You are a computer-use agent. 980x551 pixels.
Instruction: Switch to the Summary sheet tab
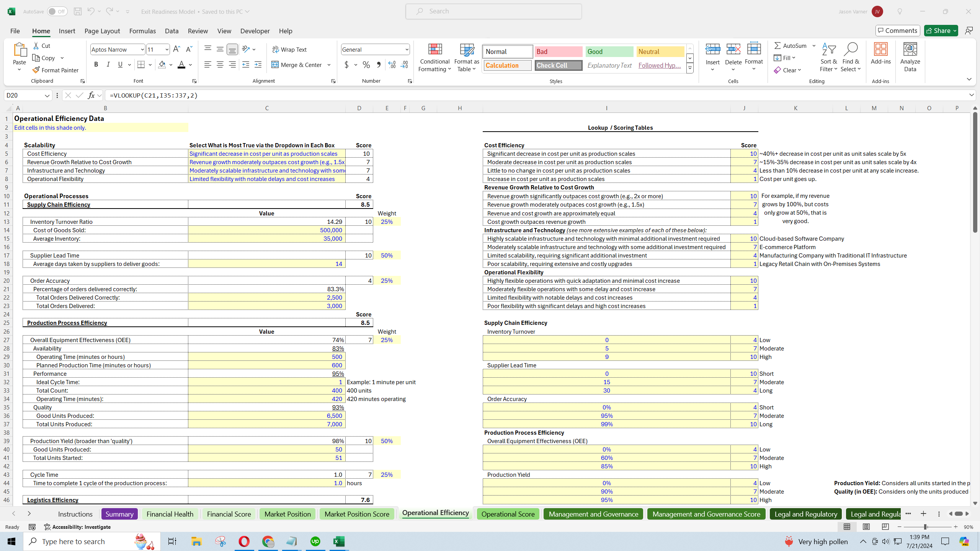coord(119,514)
